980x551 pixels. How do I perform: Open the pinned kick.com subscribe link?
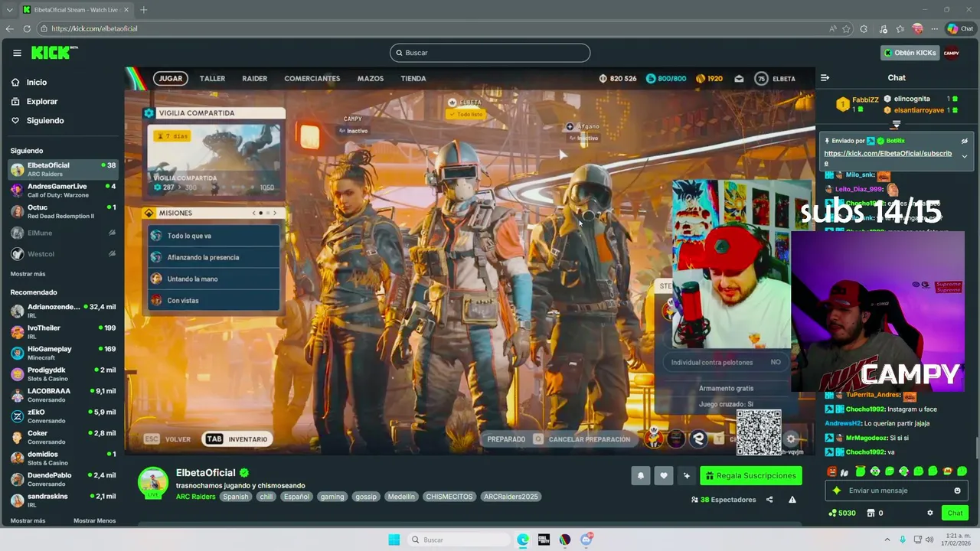tap(888, 158)
